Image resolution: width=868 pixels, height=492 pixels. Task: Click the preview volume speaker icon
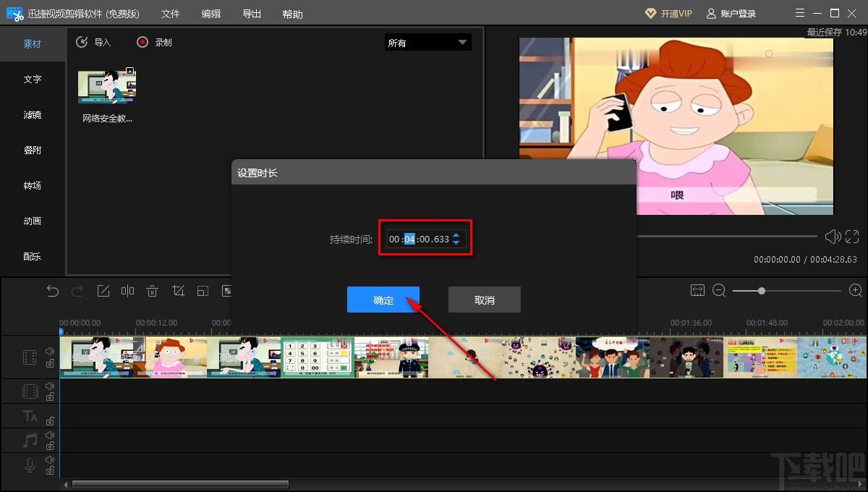[x=833, y=237]
